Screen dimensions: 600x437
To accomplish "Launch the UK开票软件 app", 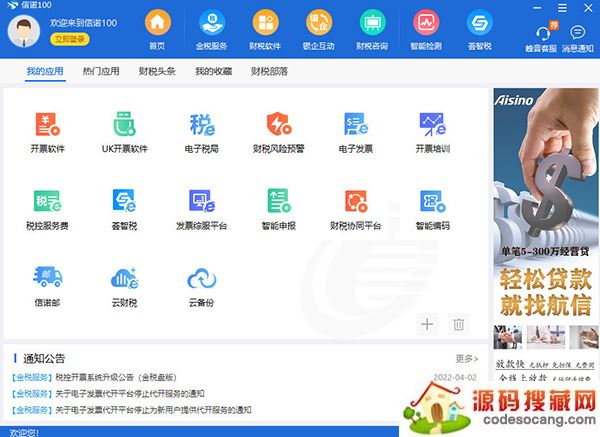I will point(124,132).
